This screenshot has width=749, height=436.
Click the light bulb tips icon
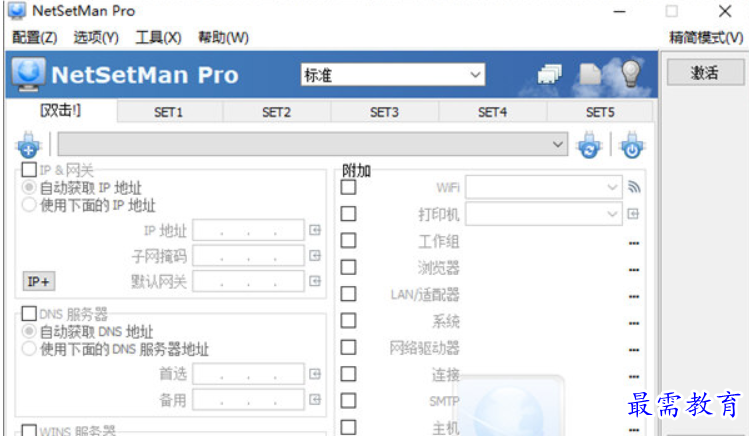[631, 74]
